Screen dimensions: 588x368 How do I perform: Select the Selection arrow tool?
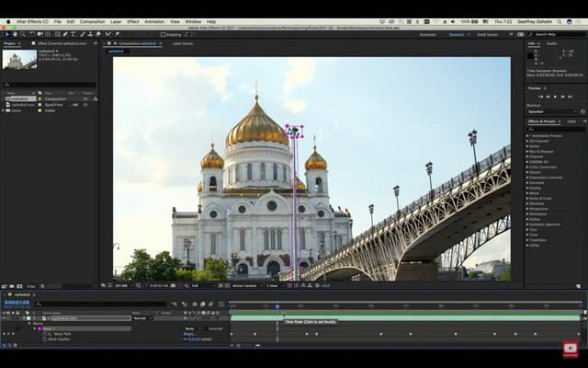(6, 34)
